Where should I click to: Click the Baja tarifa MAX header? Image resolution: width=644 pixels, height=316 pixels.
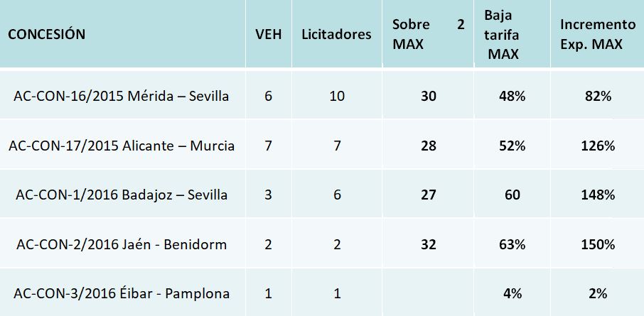tap(503, 34)
